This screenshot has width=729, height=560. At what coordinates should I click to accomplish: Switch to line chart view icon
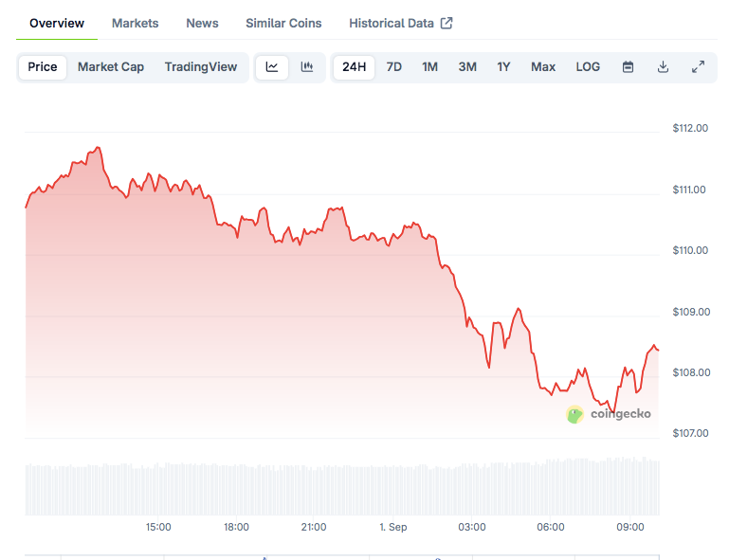(x=272, y=67)
